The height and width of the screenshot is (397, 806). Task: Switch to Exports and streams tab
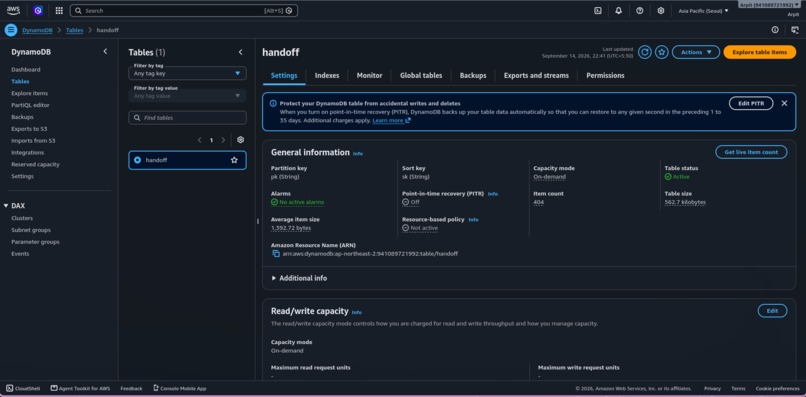coord(536,75)
